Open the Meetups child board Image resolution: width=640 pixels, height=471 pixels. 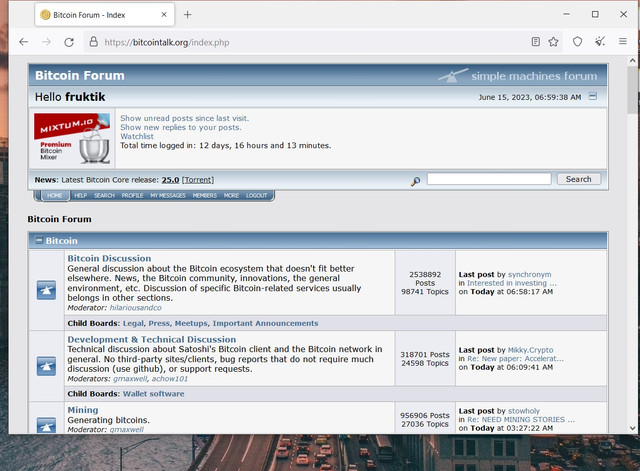click(191, 323)
